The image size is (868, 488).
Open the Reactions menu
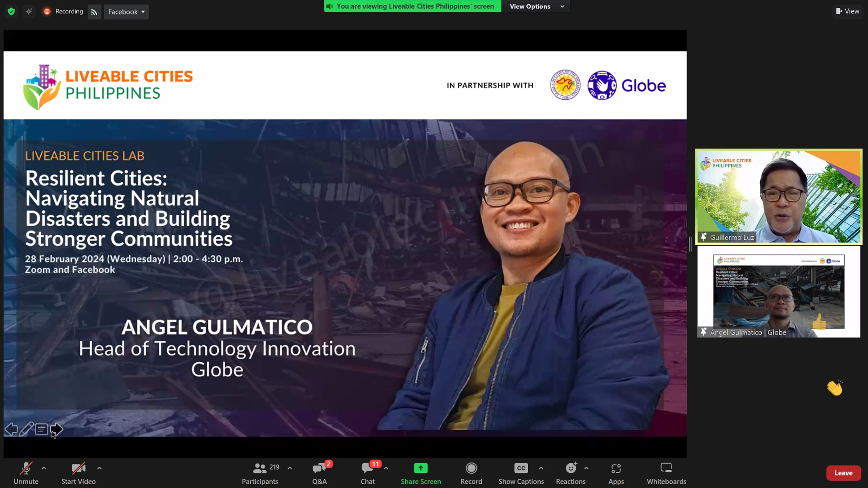[x=571, y=473]
